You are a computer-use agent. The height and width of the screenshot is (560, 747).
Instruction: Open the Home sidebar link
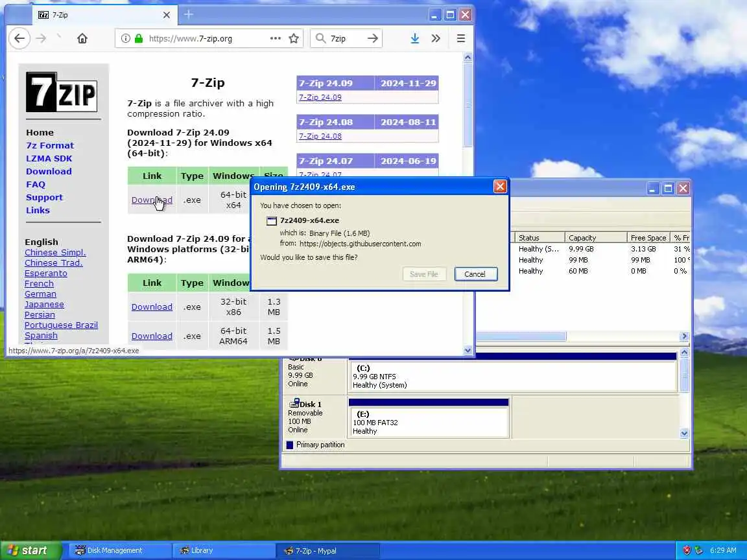tap(40, 132)
